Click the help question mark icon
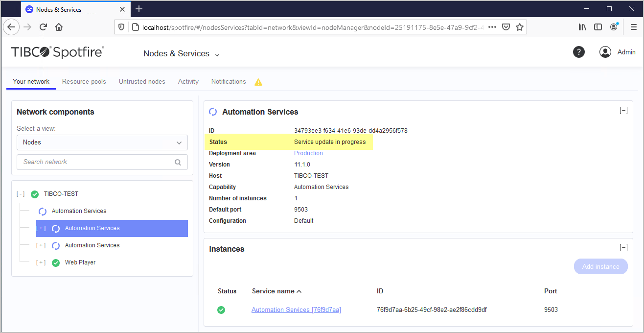 [x=579, y=52]
